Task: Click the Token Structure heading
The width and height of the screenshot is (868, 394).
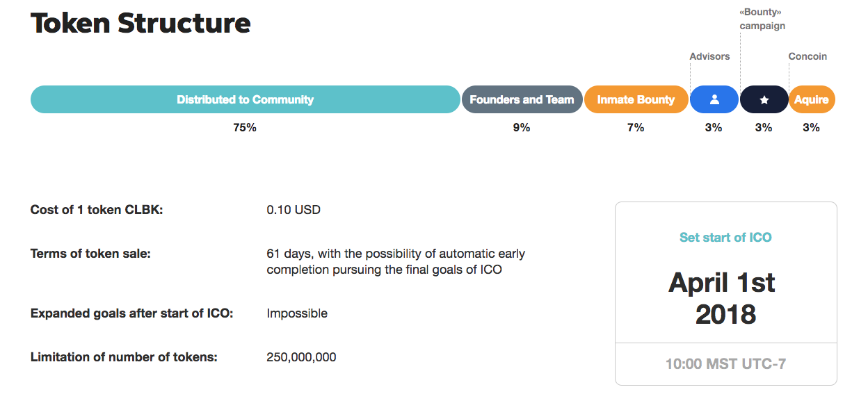Action: pos(140,24)
